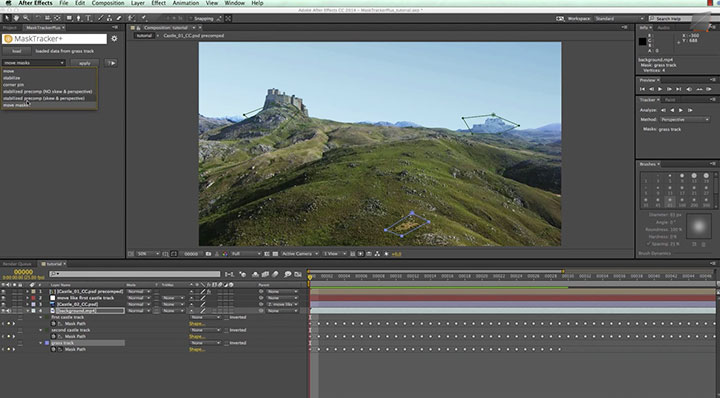Screen dimensions: 720x398
Task: Open timeline comp mini-flowchart icon
Action: pyautogui.click(x=230, y=274)
